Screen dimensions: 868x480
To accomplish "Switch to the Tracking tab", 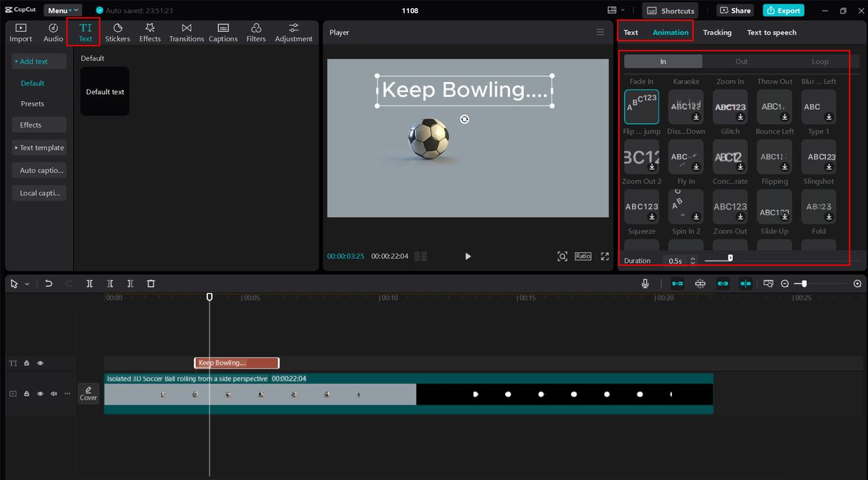I will click(717, 33).
